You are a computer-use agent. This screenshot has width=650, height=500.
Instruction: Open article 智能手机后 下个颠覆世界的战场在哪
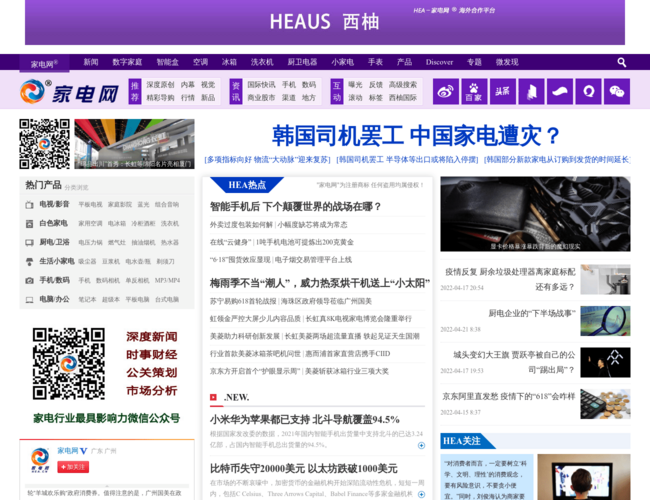click(x=296, y=206)
